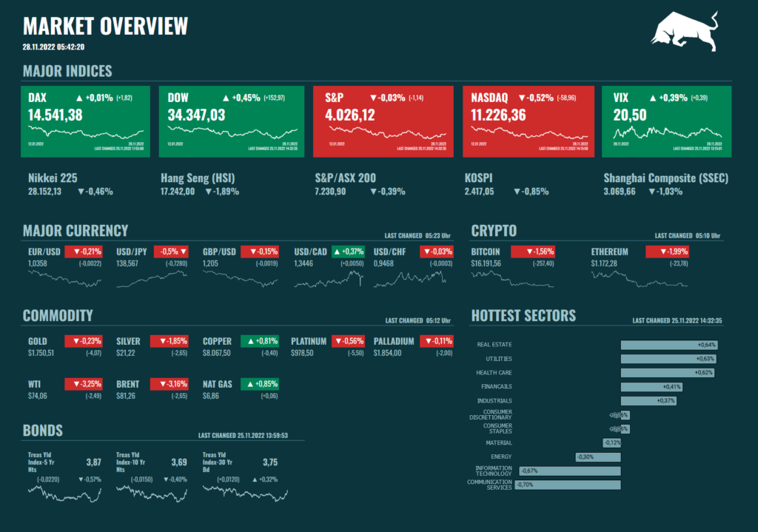
Task: Click the Energy -0,30% bar
Action: coord(598,457)
